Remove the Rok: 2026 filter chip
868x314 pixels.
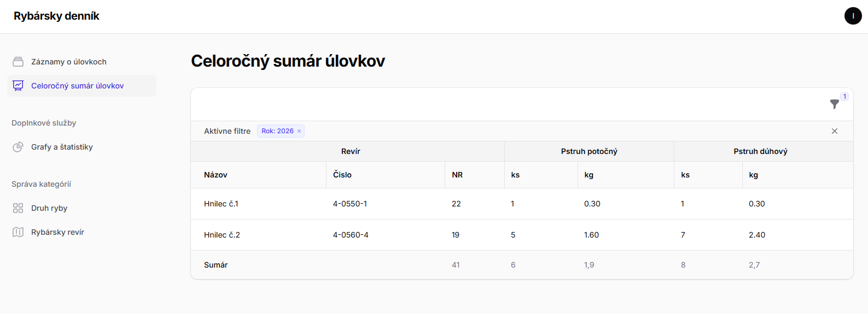point(299,131)
